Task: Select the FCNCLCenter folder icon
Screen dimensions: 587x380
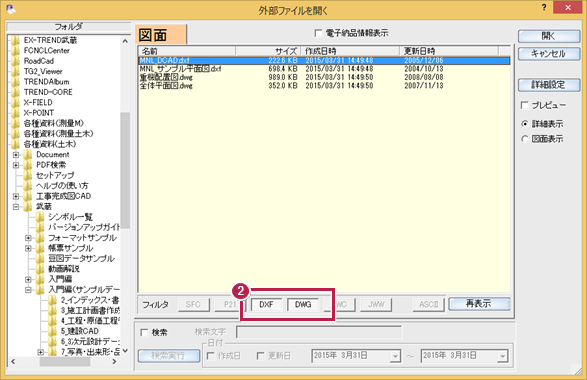Action: tap(15, 51)
